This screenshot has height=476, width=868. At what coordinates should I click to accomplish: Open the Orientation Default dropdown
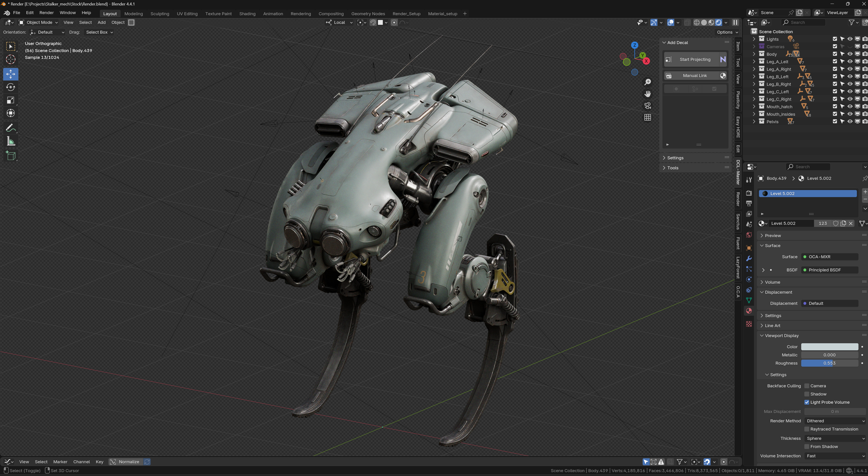coord(47,32)
